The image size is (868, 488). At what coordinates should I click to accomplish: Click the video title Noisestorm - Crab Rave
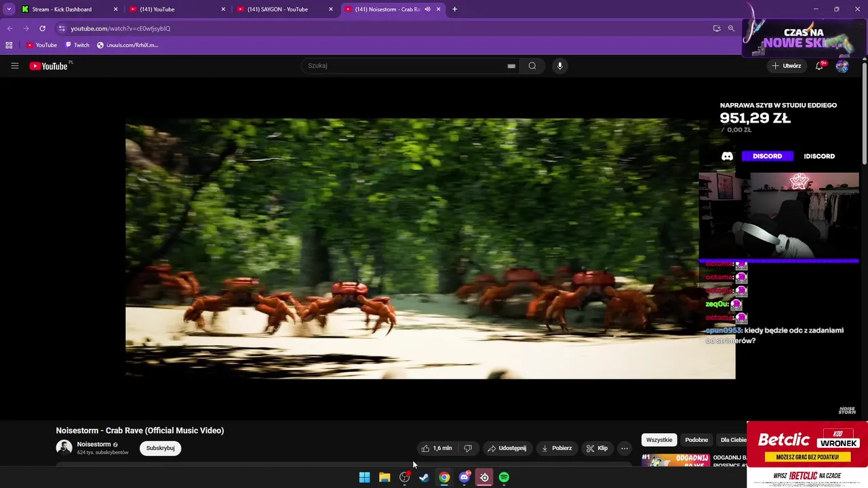pos(140,430)
